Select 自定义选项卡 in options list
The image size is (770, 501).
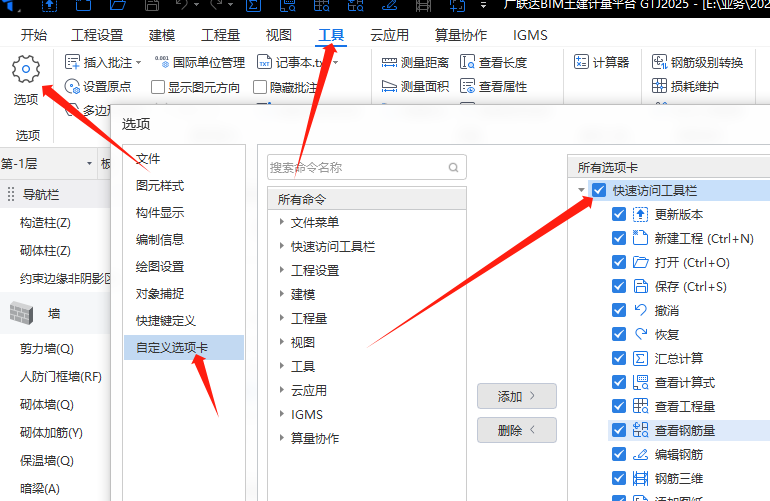(x=184, y=347)
